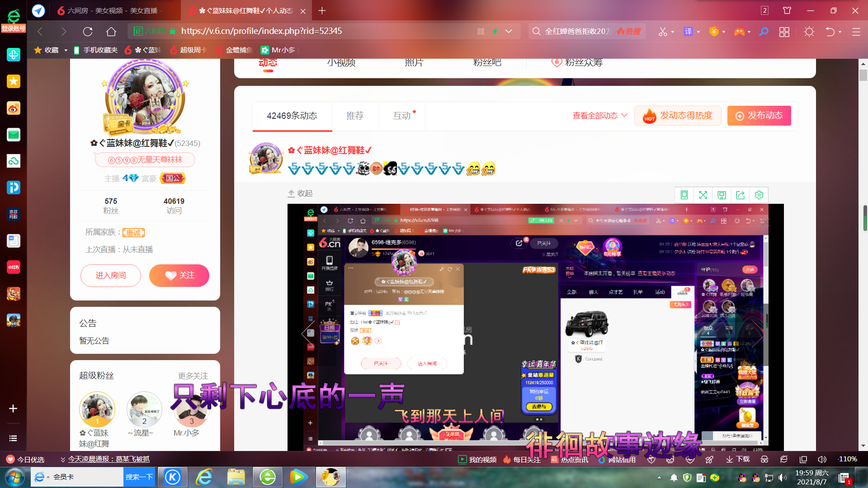
Task: Open the yellow star favorites sidebar icon
Action: [14, 81]
